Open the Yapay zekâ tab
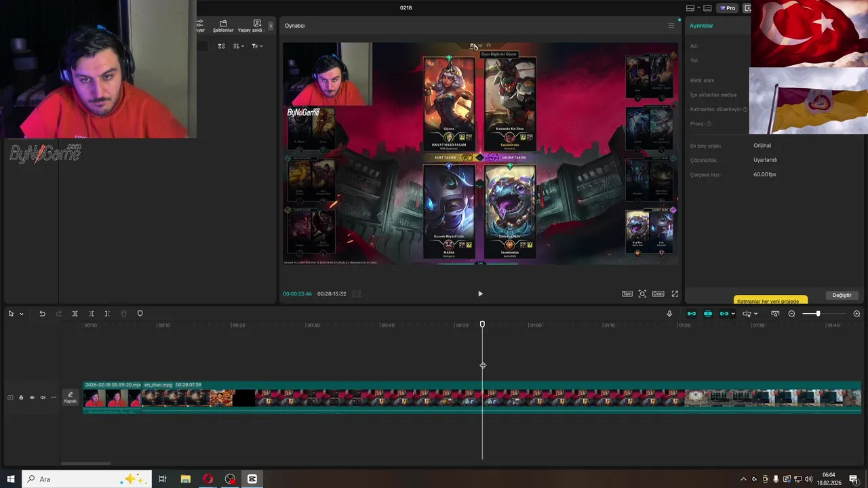868x488 pixels. coord(250,26)
